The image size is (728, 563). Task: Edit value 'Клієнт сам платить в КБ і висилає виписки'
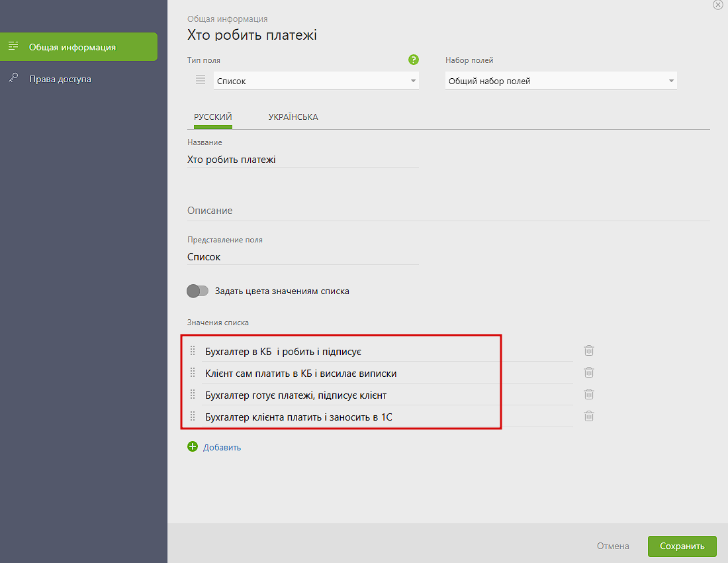(x=388, y=374)
